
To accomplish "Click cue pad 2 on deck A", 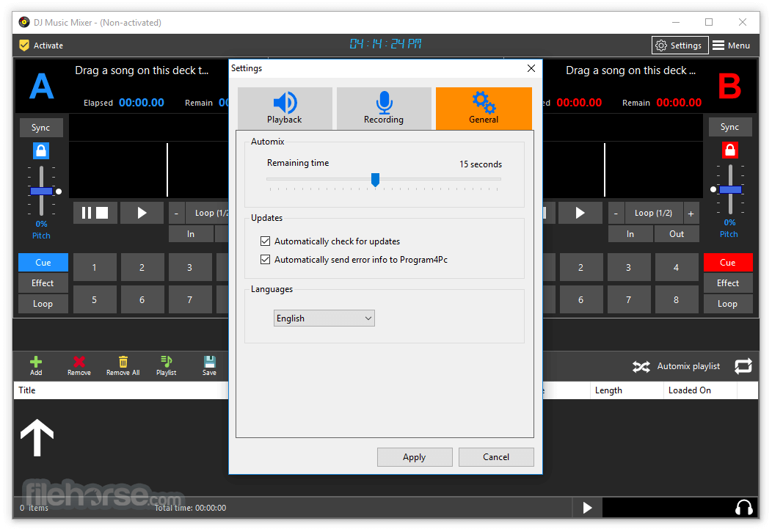I will coord(142,267).
